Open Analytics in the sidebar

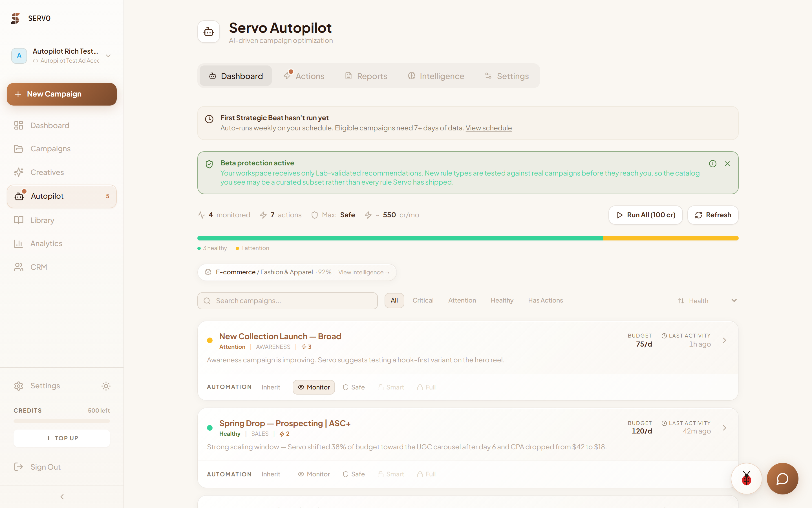62,243
